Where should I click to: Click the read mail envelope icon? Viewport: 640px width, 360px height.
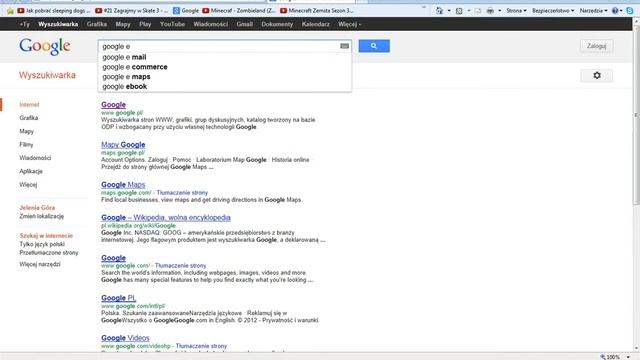point(478,11)
